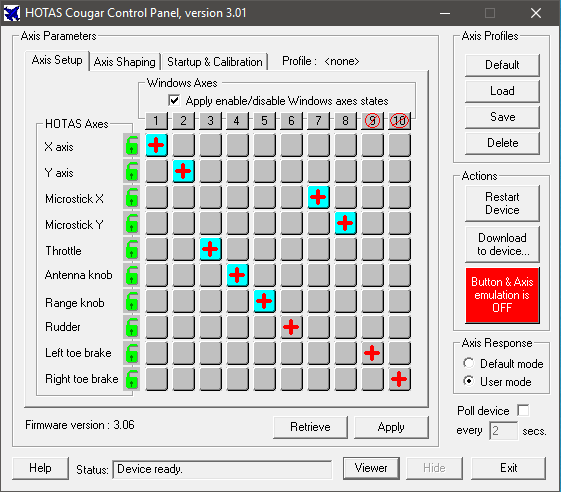Toggle Windows axis 2 header button
This screenshot has height=492, width=561.
(x=183, y=121)
